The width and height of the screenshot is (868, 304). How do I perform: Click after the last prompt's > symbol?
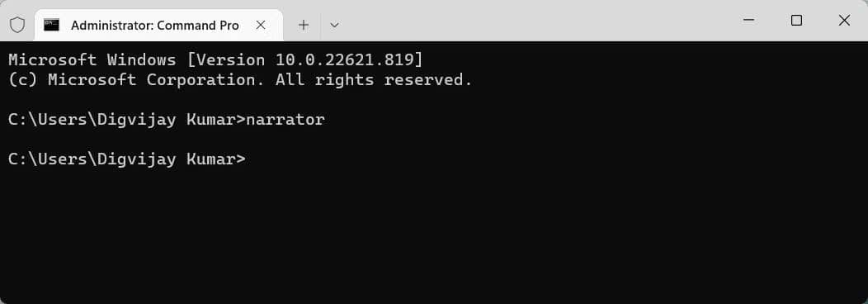[x=252, y=159]
